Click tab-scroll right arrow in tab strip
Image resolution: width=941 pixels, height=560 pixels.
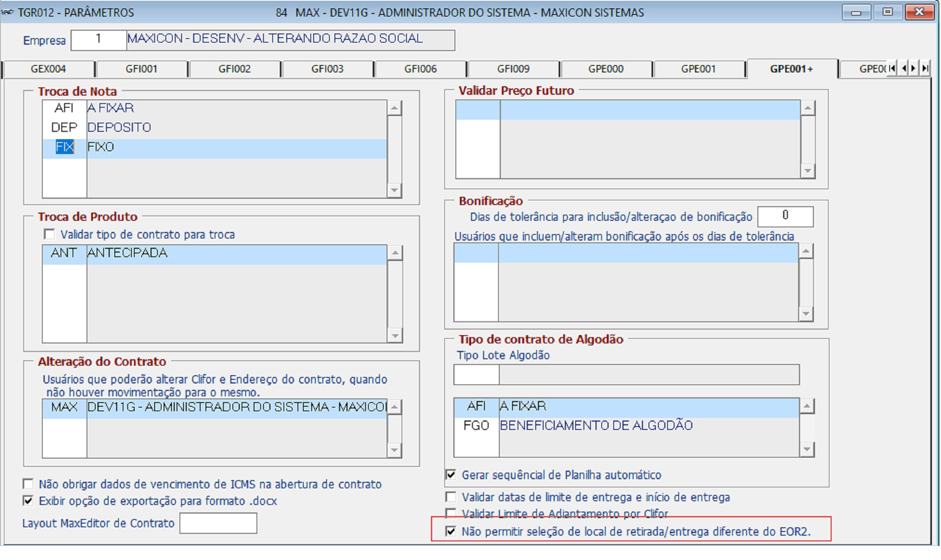(914, 68)
